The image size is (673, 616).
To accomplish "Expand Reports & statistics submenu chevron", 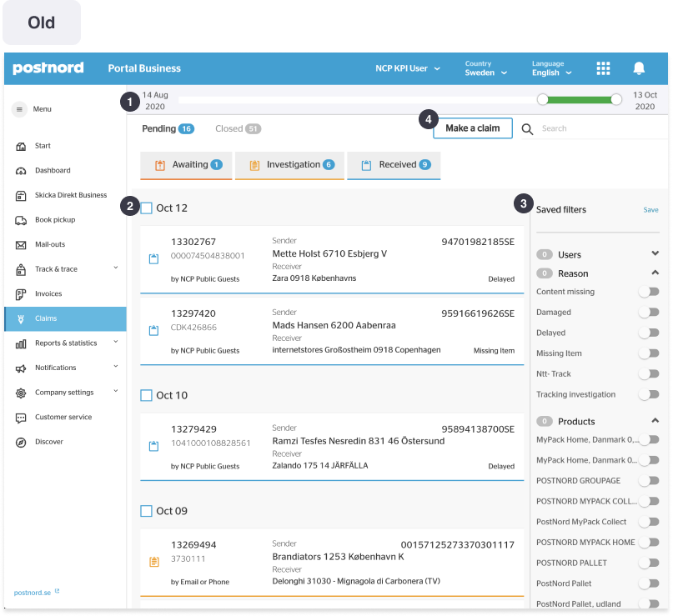I will coord(115,343).
